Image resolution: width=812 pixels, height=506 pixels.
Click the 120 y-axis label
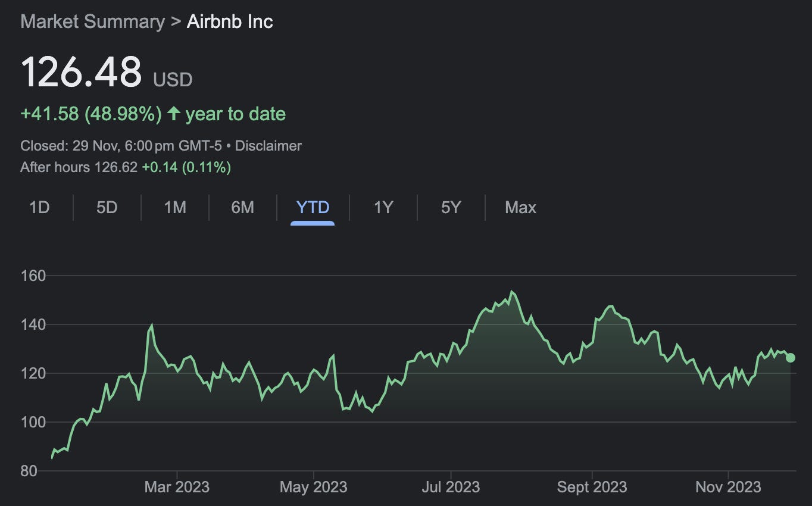(x=33, y=374)
